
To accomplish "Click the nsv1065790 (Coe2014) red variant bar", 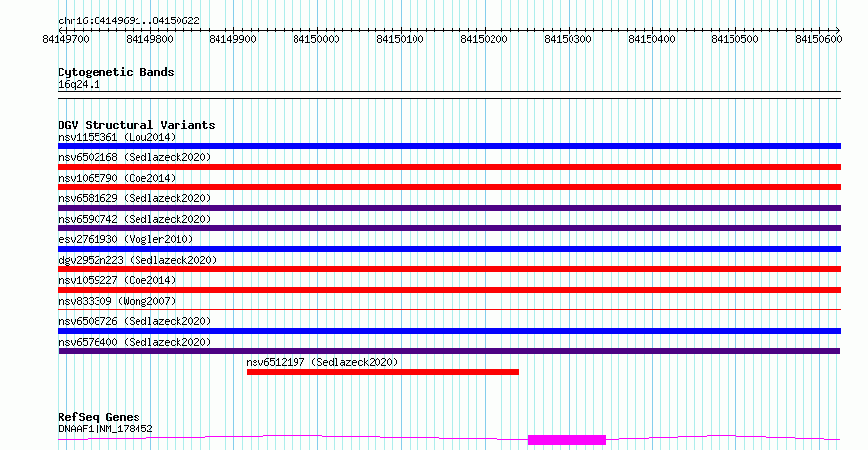I will pos(449,187).
